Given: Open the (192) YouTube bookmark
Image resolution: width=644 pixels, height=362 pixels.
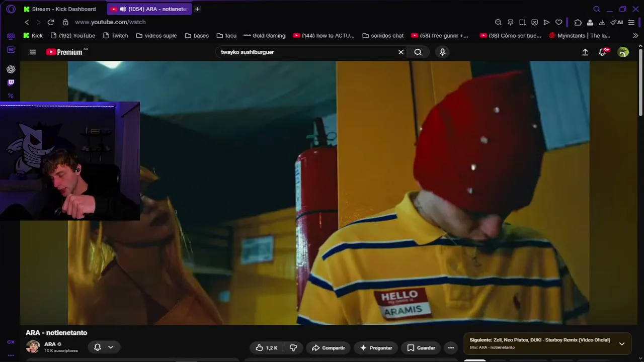Looking at the screenshot, I should pyautogui.click(x=73, y=36).
